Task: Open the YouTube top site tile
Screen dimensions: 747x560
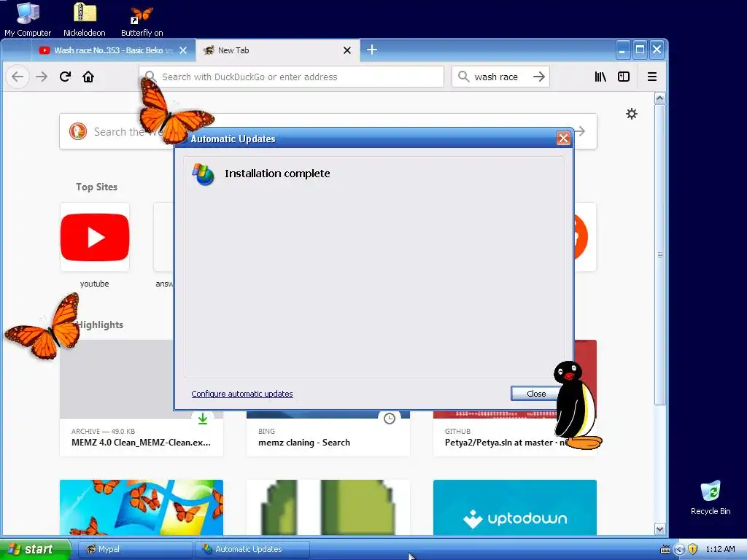Action: pos(95,237)
